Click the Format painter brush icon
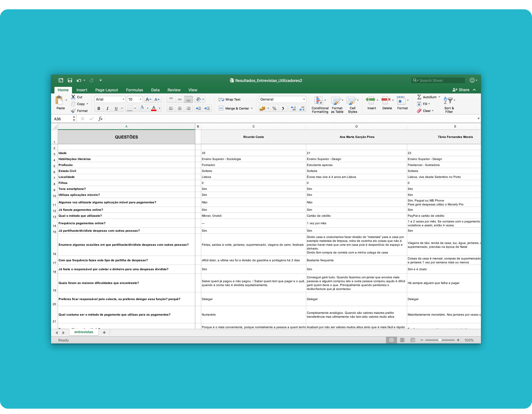This screenshot has height=414, width=532. coord(73,111)
